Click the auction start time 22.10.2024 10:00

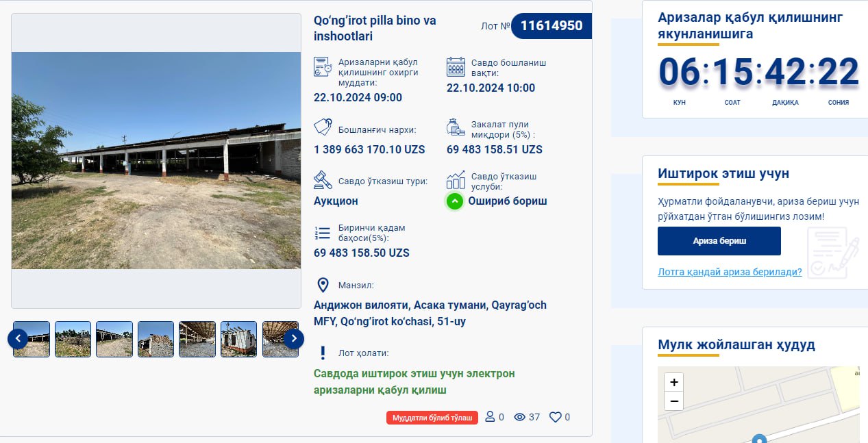491,88
